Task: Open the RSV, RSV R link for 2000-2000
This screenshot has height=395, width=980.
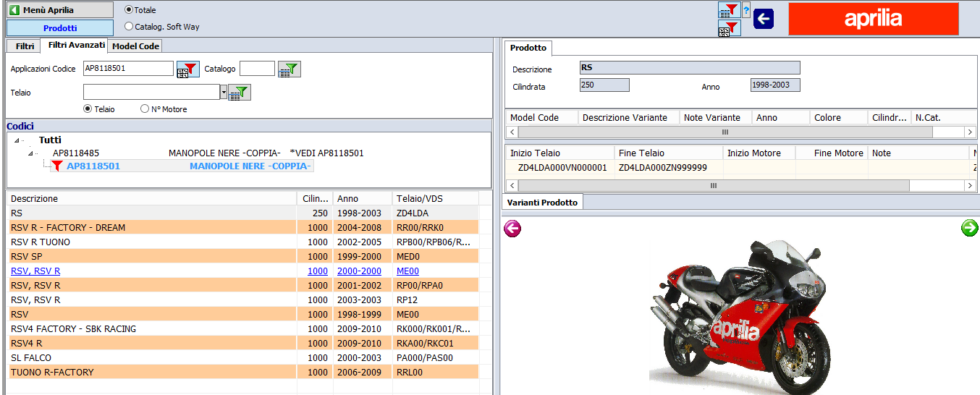Action: pyautogui.click(x=35, y=271)
